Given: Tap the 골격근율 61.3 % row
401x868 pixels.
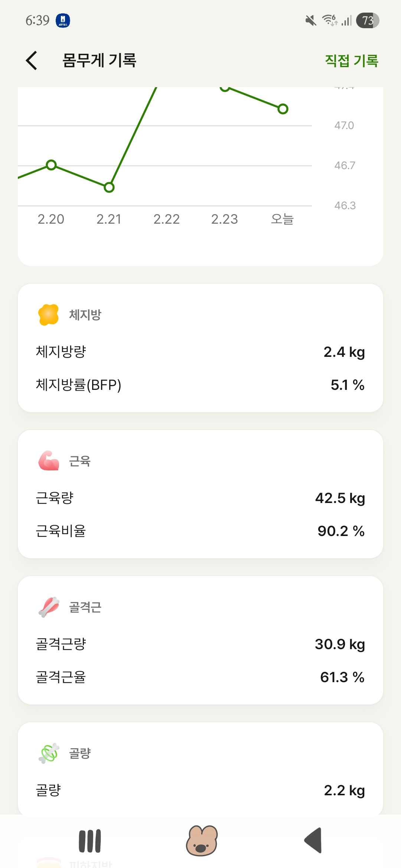Looking at the screenshot, I should tap(200, 677).
